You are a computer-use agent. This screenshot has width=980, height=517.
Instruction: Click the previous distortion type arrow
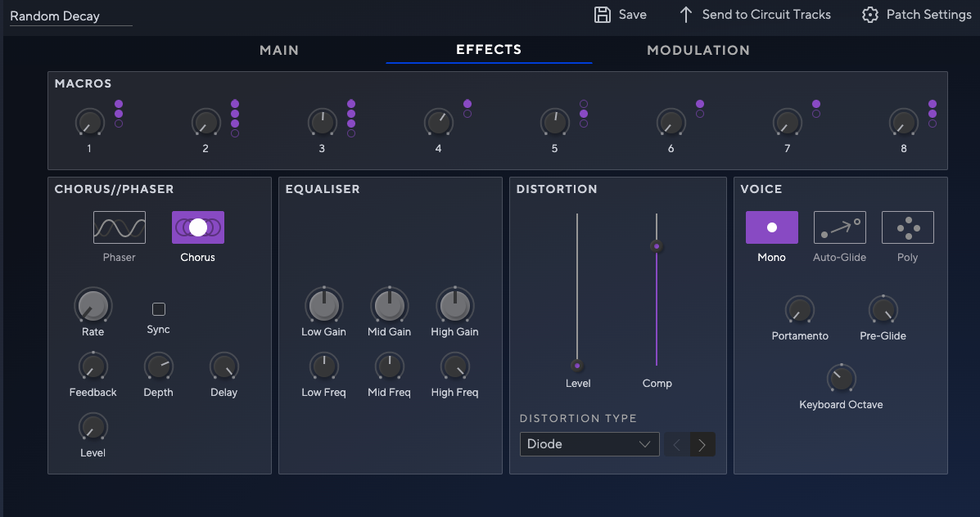tap(675, 443)
